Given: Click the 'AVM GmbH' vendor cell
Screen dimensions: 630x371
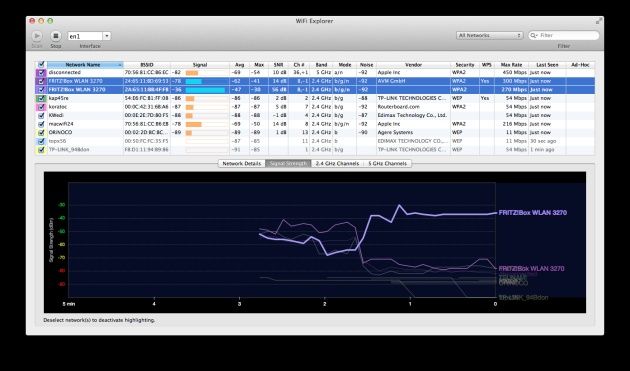Looking at the screenshot, I should coord(391,81).
